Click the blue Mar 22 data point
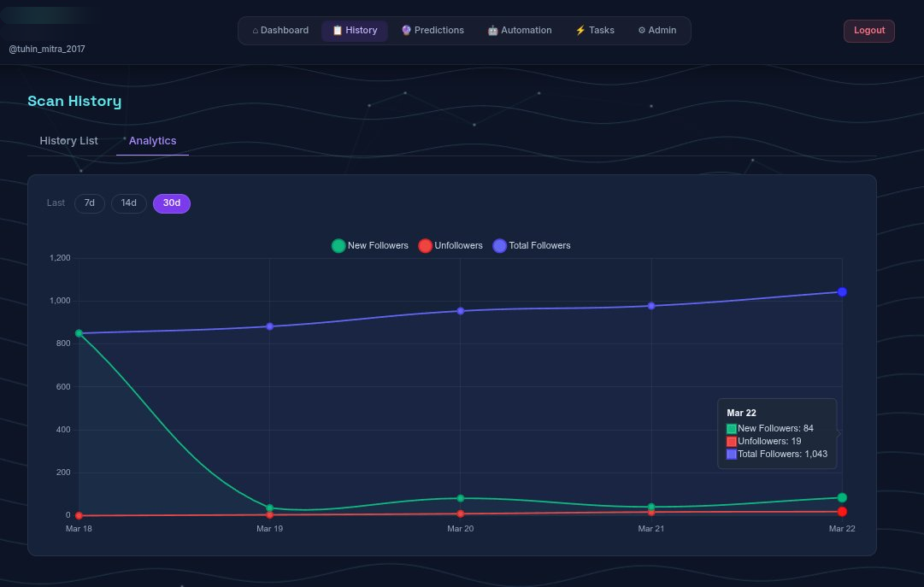 (840, 291)
